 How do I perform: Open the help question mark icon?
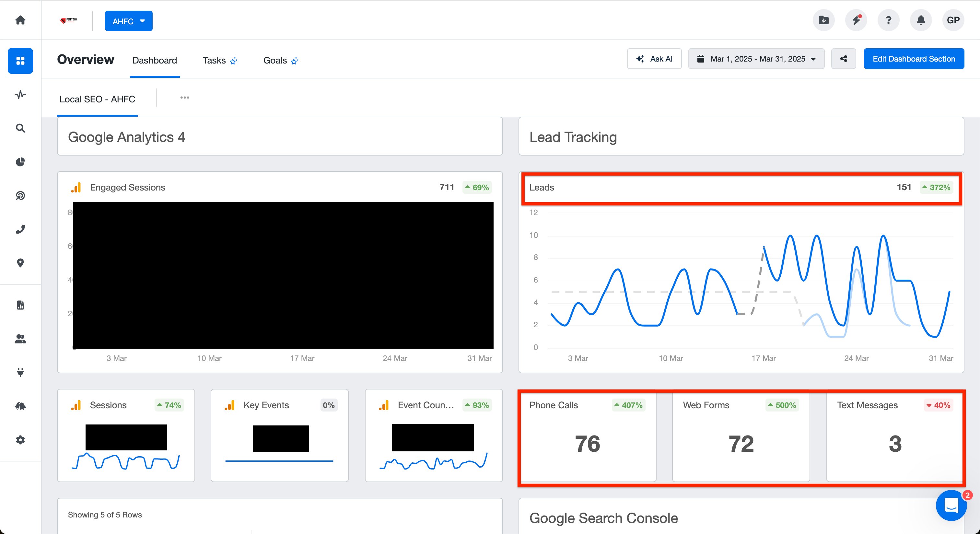(x=888, y=20)
